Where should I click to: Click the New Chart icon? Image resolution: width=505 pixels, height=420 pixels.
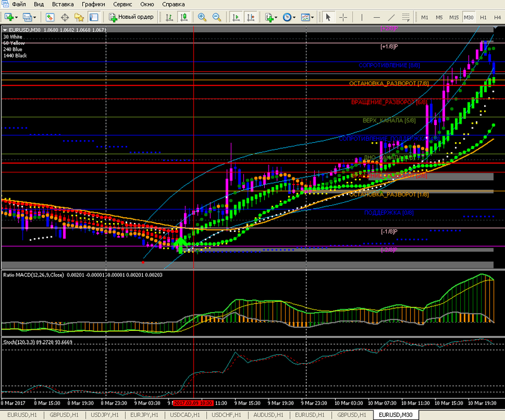click(9, 17)
